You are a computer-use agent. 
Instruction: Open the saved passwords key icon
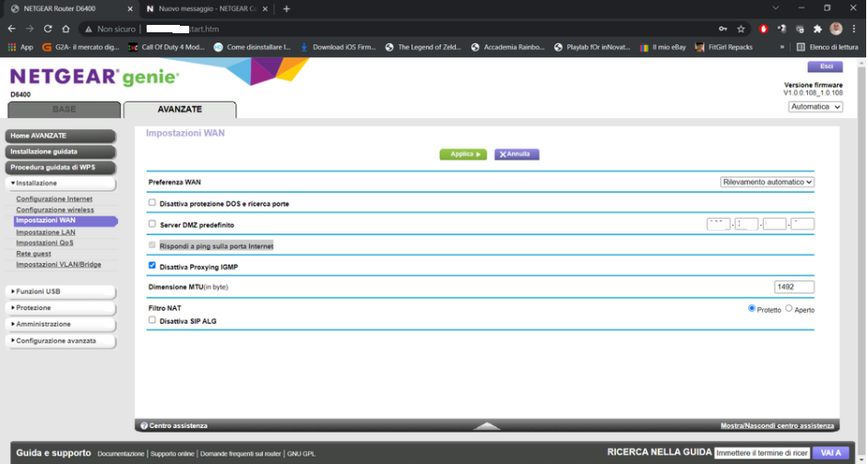722,29
